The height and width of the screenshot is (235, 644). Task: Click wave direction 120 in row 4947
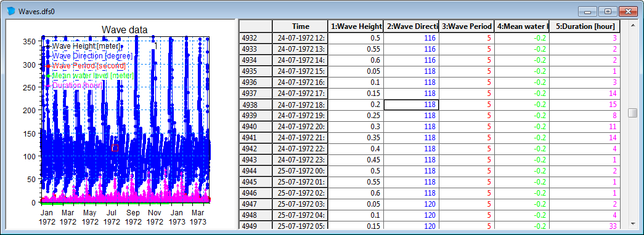pos(411,204)
